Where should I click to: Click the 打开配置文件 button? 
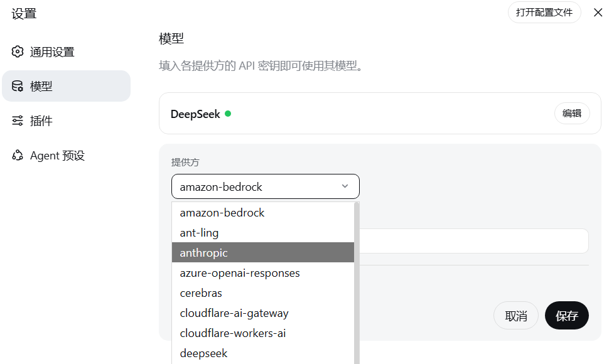pos(544,13)
